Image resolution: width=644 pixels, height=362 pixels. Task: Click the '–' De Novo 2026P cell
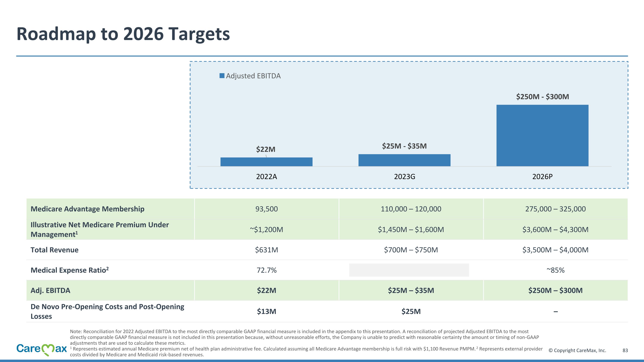click(x=556, y=312)
